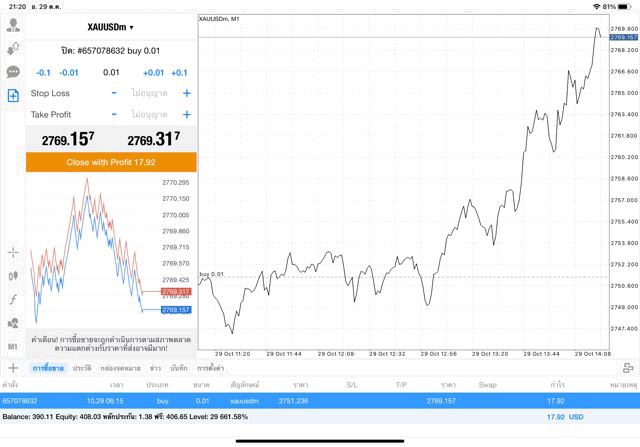Open the chat messages bubble icon
Image resolution: width=640 pixels, height=447 pixels.
[x=13, y=72]
